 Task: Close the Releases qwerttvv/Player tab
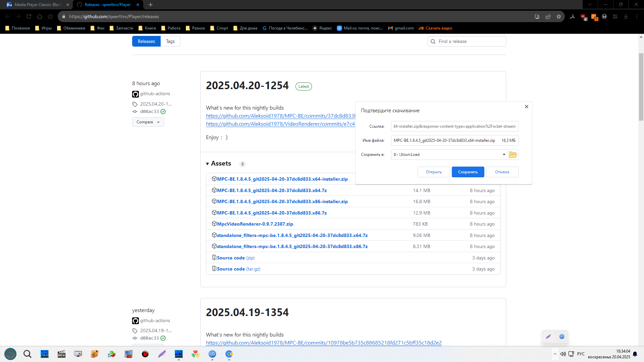point(138,5)
